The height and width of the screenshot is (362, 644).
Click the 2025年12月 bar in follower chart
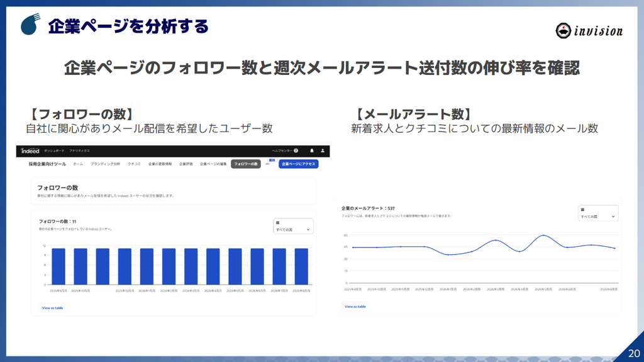click(x=125, y=266)
